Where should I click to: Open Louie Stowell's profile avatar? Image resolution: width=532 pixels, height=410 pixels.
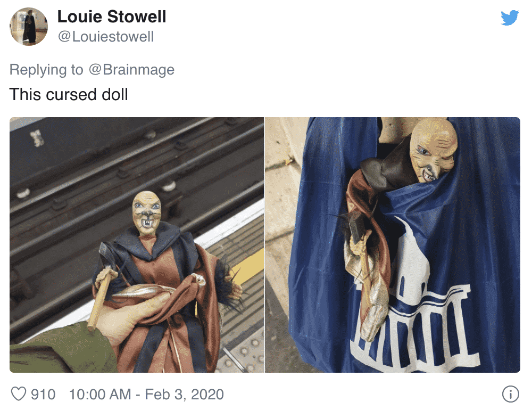click(29, 27)
